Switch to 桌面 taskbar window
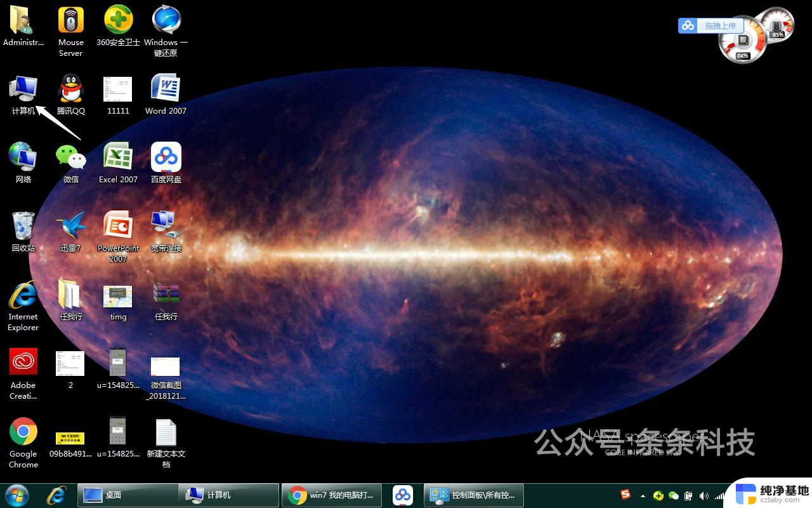Screen dimensions: 812x508 [128, 495]
